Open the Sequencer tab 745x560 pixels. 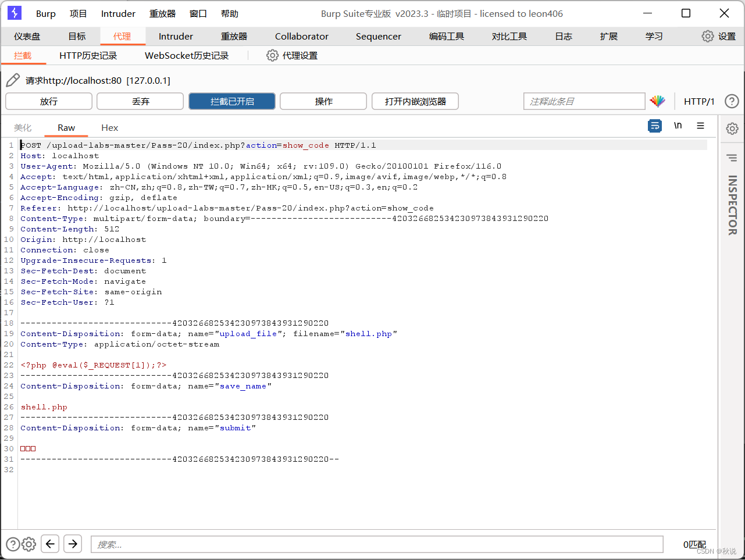tap(379, 36)
